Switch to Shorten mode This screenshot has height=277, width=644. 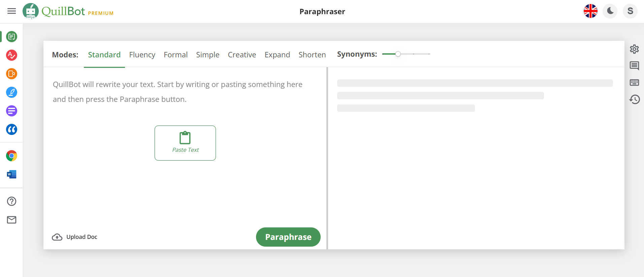(312, 55)
